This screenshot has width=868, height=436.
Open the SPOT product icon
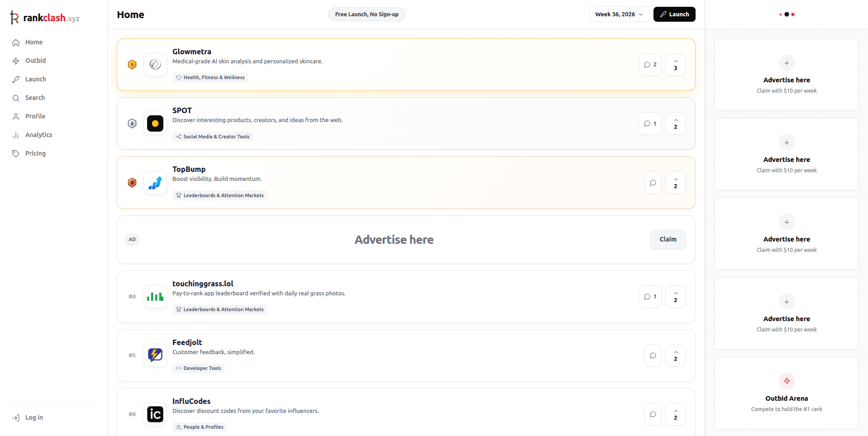155,123
